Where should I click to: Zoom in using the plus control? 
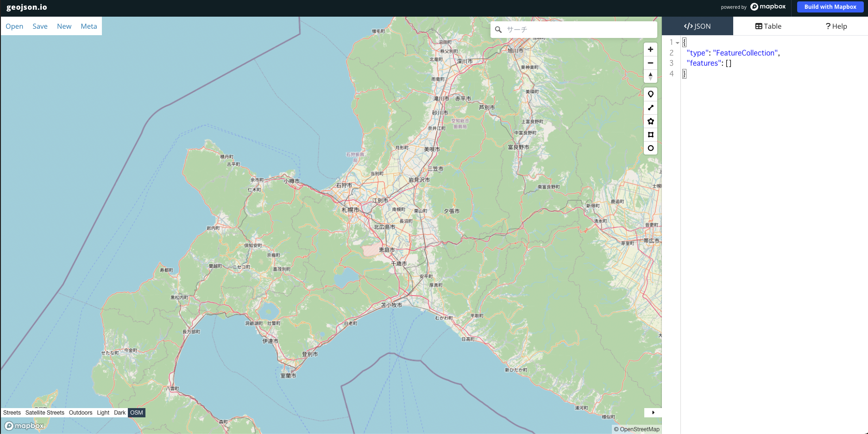pyautogui.click(x=650, y=49)
